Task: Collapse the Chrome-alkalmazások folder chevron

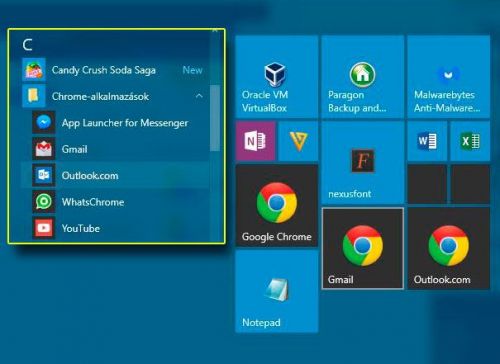Action: click(x=199, y=96)
